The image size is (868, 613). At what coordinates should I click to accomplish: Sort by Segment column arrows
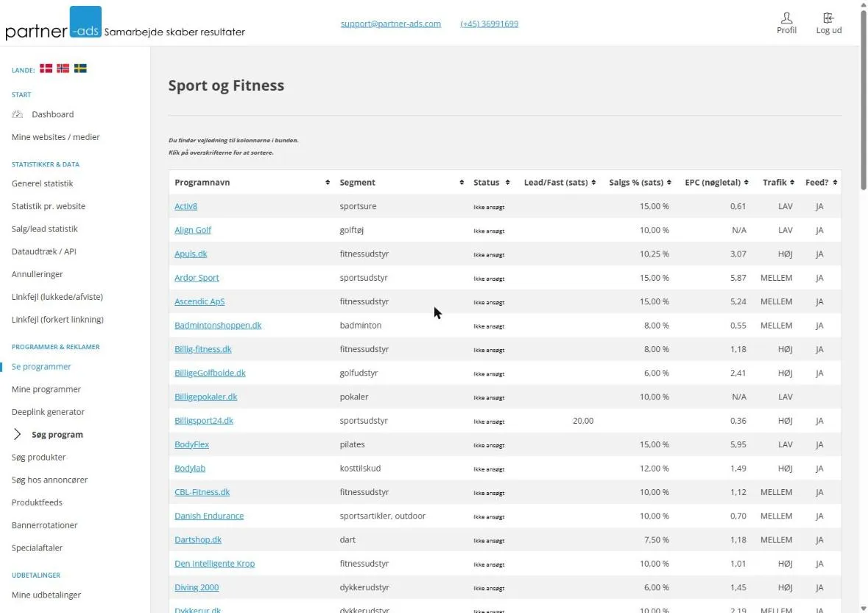click(x=462, y=182)
